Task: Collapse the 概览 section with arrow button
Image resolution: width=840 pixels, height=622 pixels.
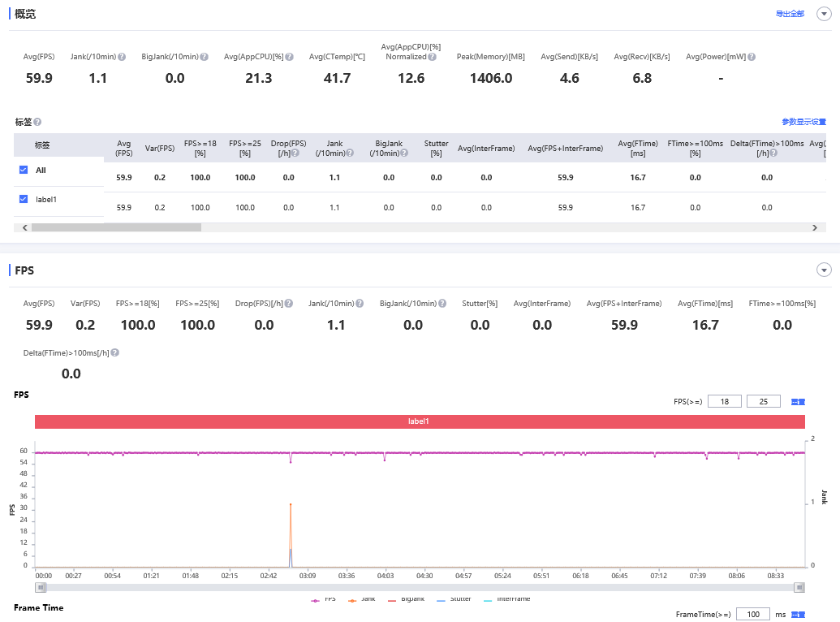Action: pos(824,14)
